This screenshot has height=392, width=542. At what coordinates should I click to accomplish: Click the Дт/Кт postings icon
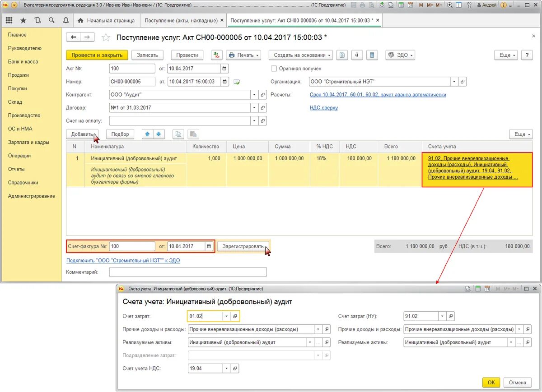217,55
